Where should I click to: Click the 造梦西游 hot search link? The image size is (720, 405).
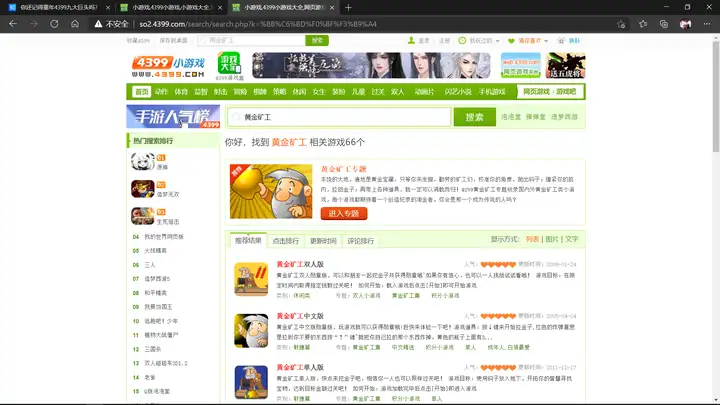point(564,117)
